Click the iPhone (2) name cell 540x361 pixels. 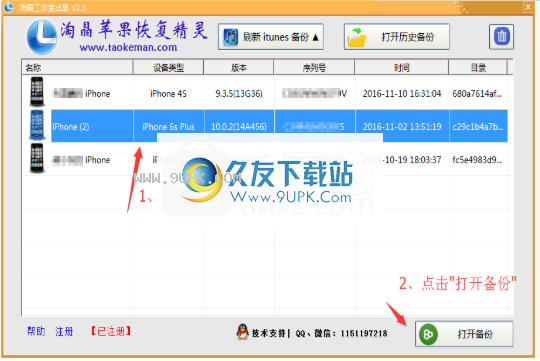point(92,126)
